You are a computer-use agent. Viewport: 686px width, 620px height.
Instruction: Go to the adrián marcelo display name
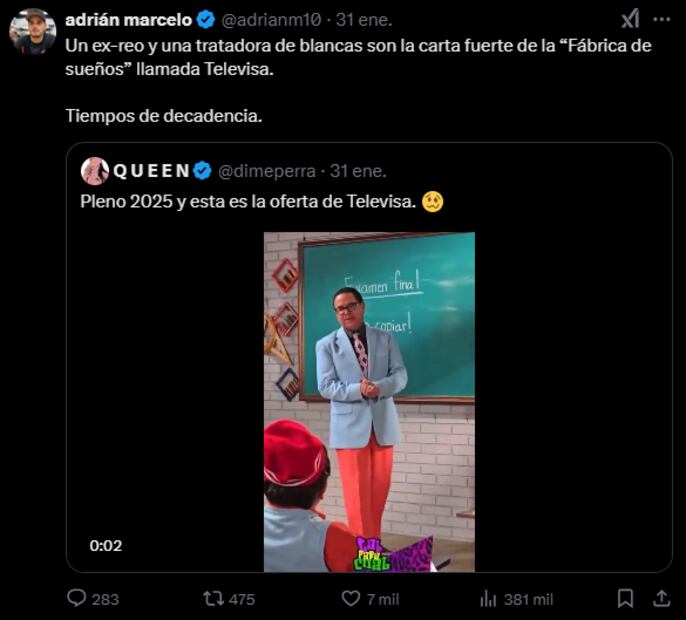128,19
